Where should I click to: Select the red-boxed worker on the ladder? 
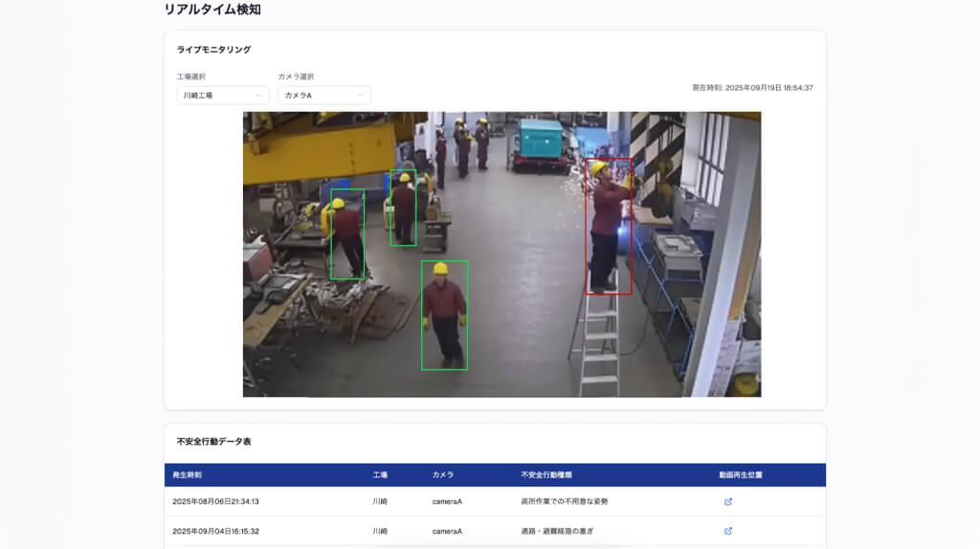coord(609,226)
